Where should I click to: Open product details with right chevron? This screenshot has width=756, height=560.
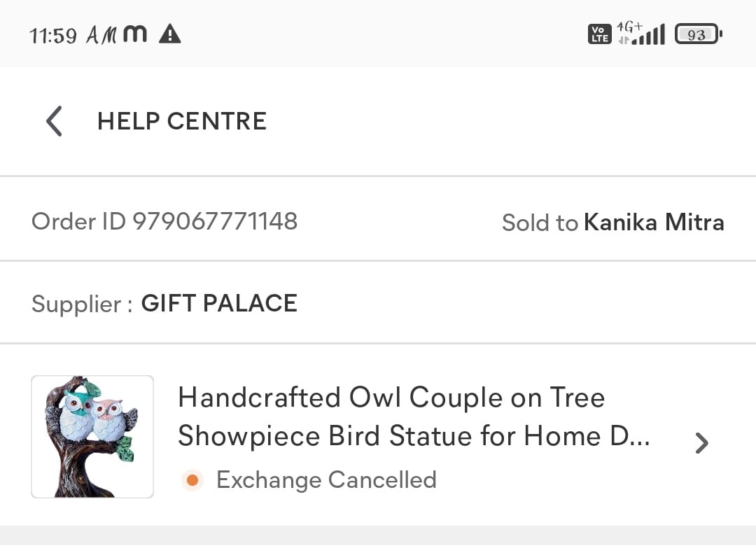point(701,442)
